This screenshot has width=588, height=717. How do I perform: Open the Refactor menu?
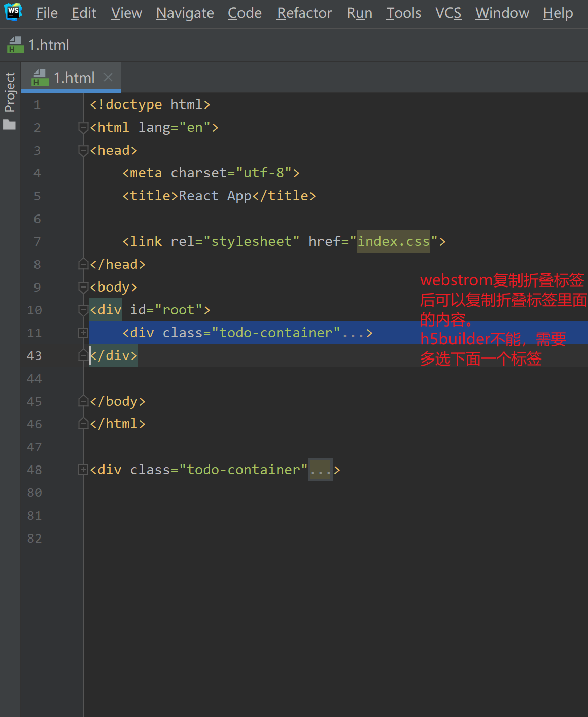click(304, 13)
